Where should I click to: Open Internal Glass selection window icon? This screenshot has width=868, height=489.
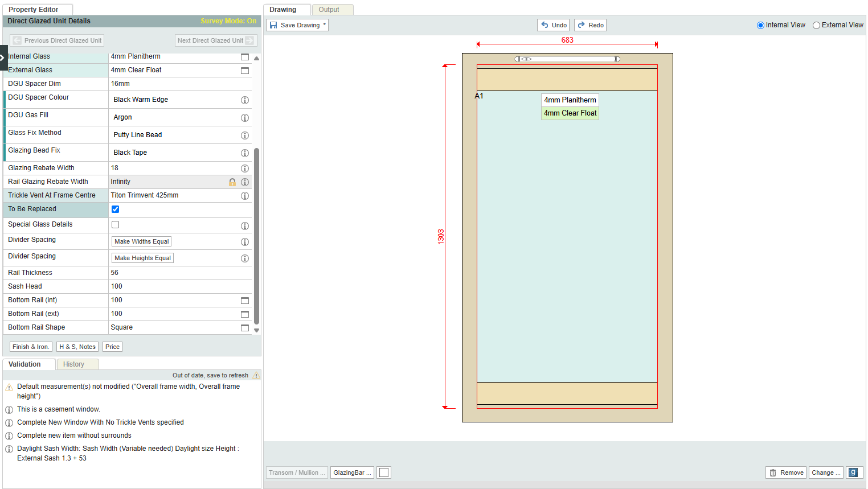click(245, 57)
